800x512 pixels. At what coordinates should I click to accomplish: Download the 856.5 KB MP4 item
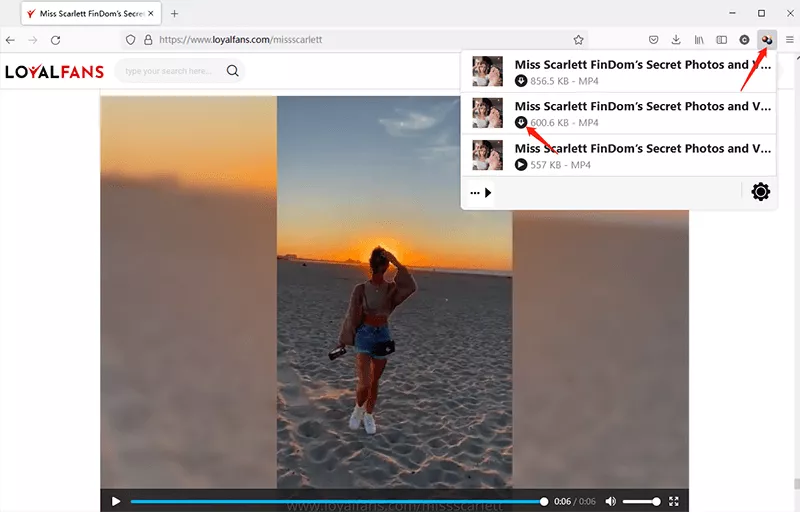point(520,81)
